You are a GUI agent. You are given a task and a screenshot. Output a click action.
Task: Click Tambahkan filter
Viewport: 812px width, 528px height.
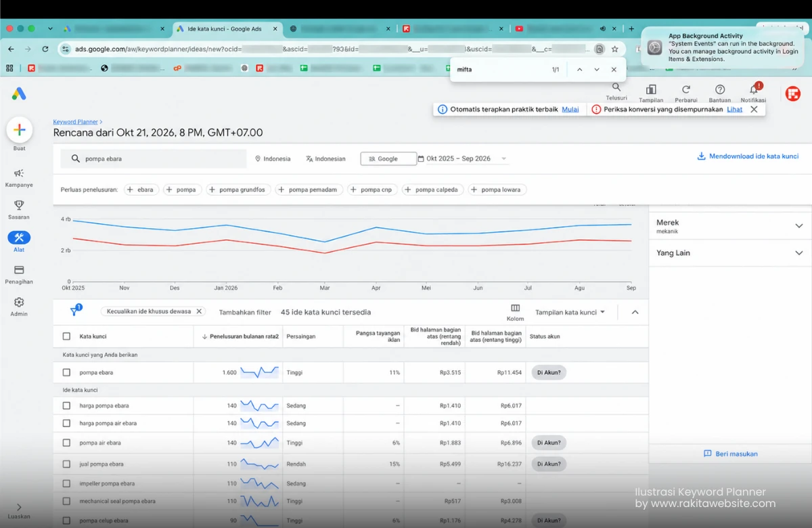tap(245, 312)
